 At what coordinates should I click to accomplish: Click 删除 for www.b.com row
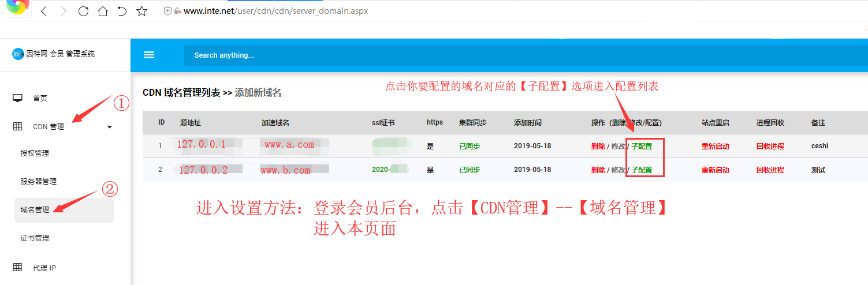[598, 170]
